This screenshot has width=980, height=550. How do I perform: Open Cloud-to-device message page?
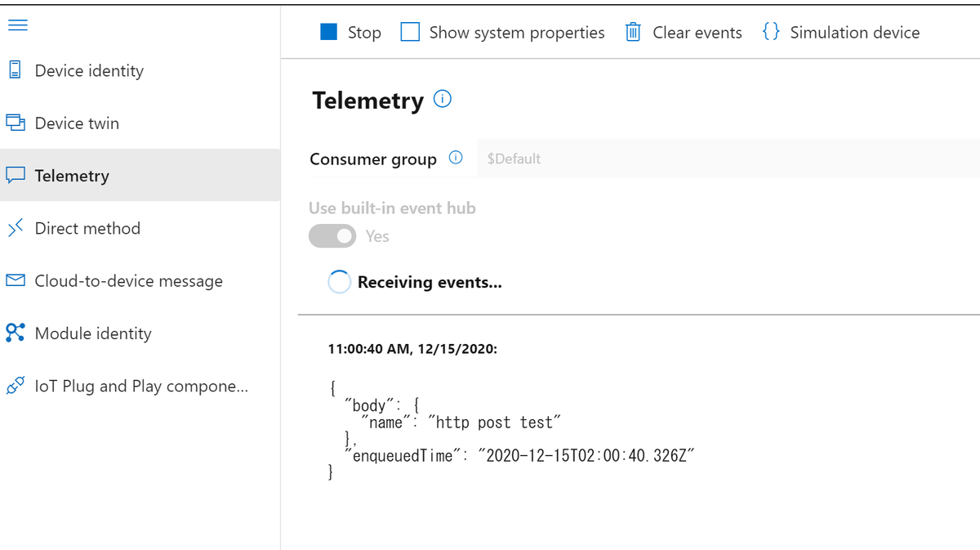[x=140, y=280]
